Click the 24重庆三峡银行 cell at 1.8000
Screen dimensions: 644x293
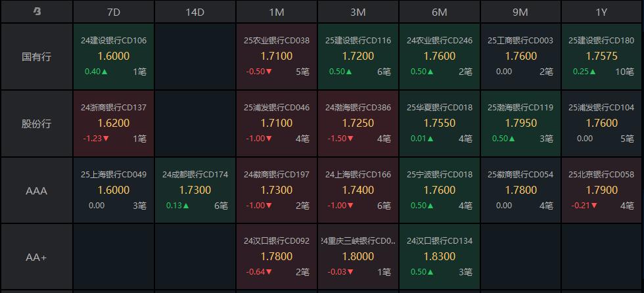tap(358, 257)
